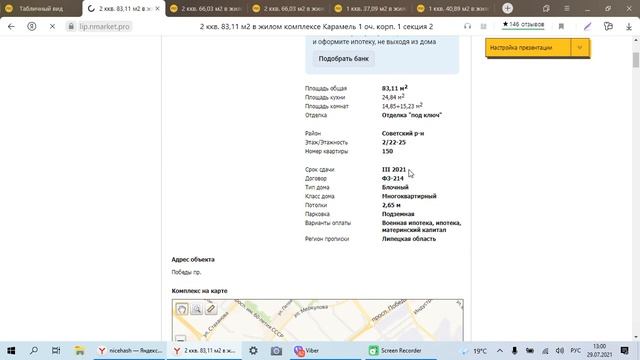Screen dimensions: 640x360
Task: Stop page loading with the X icon
Action: point(52,27)
